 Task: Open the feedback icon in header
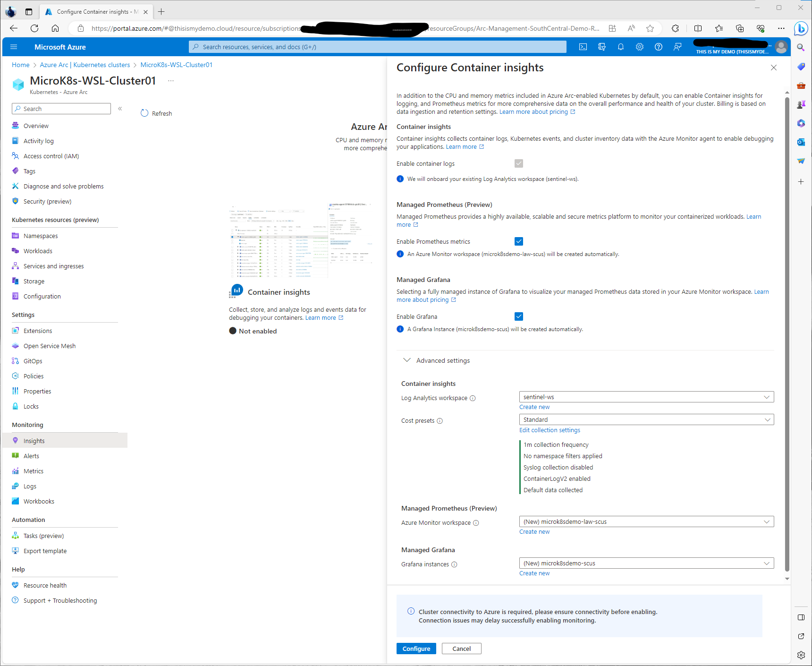point(677,47)
